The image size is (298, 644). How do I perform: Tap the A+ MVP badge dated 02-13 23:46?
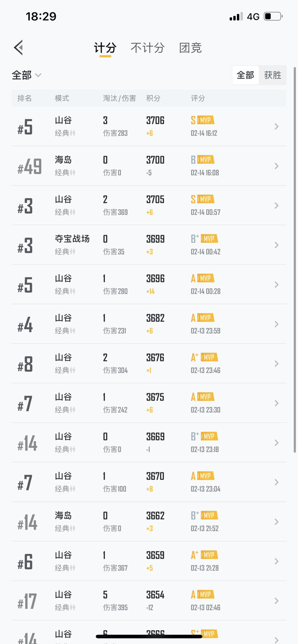pyautogui.click(x=204, y=357)
